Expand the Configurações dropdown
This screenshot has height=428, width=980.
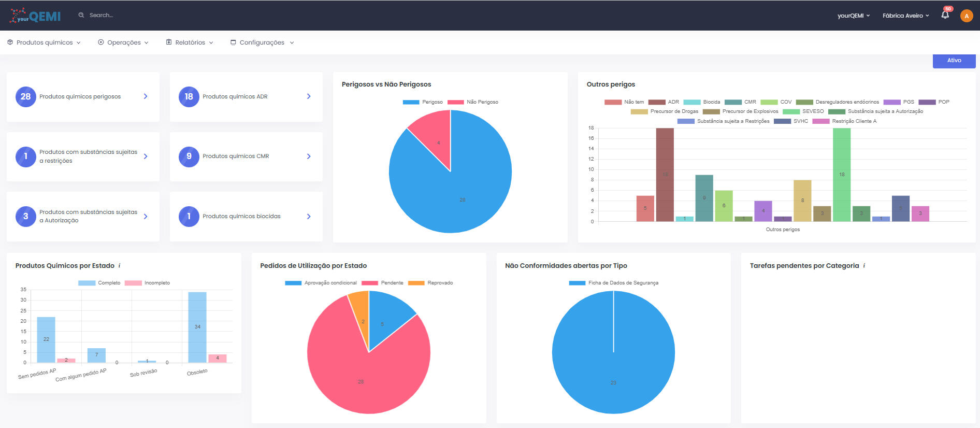tap(262, 42)
